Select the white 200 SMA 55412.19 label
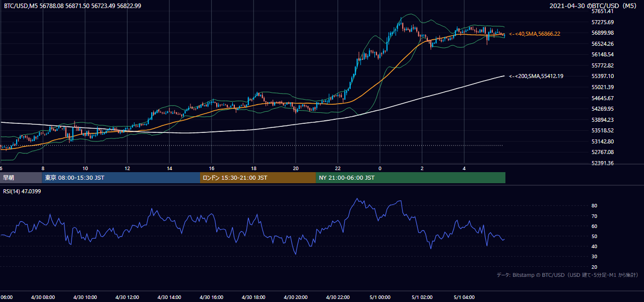Image resolution: width=644 pixels, height=302 pixels. tap(536, 76)
